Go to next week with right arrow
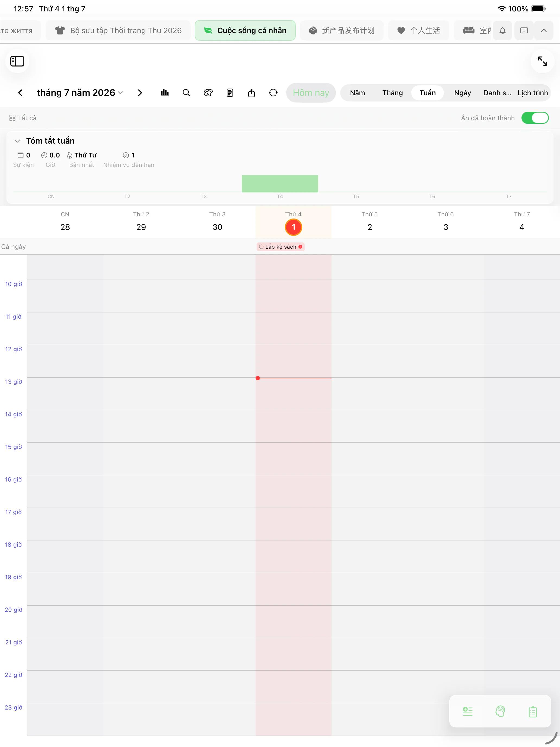560x747 pixels. point(140,93)
